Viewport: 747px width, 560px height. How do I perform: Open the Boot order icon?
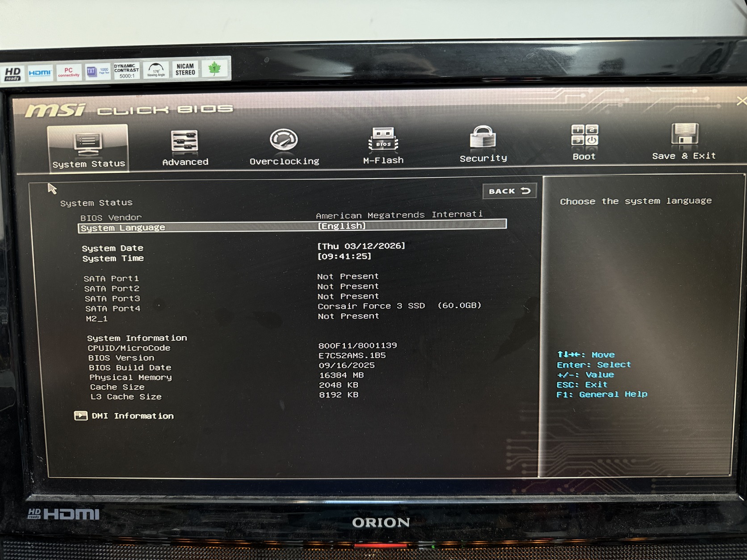coord(585,135)
